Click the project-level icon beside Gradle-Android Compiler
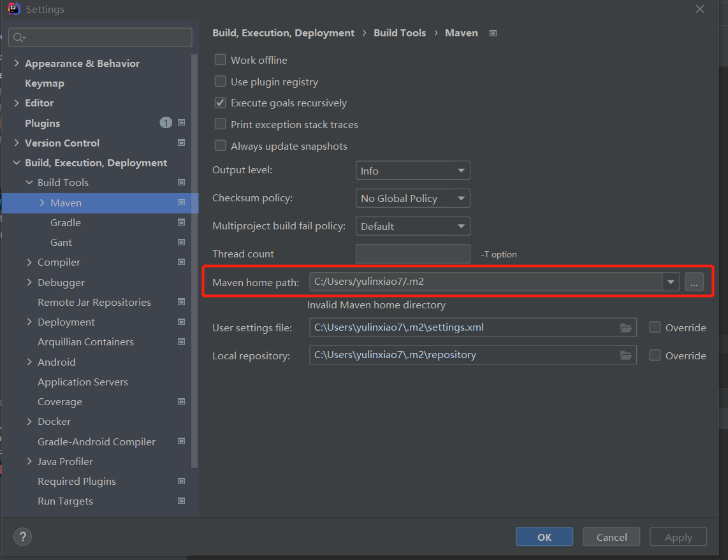Image resolution: width=728 pixels, height=560 pixels. pyautogui.click(x=182, y=442)
